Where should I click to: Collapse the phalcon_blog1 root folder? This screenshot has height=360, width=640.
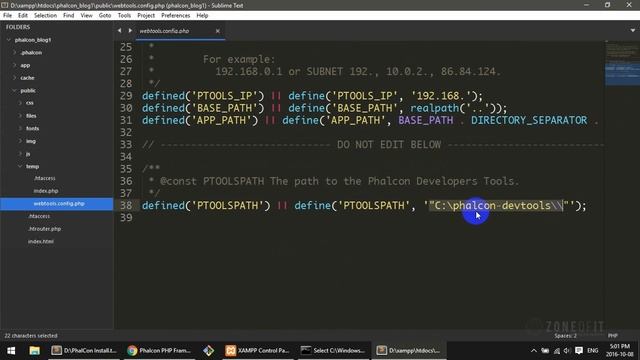pyautogui.click(x=9, y=40)
